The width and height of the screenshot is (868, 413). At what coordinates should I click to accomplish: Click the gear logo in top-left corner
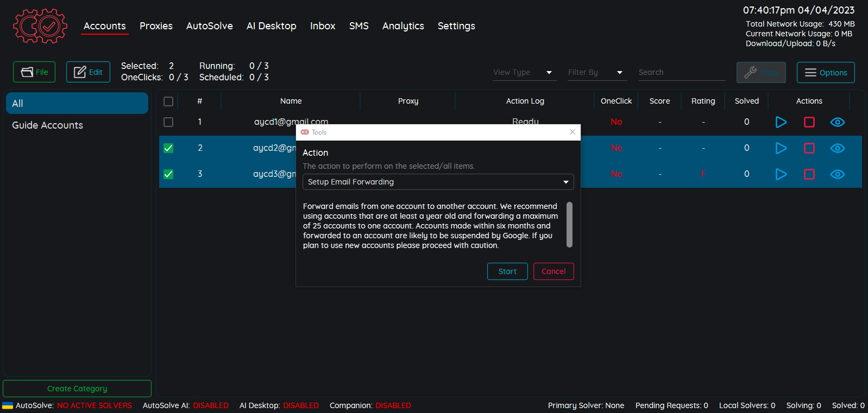click(40, 26)
